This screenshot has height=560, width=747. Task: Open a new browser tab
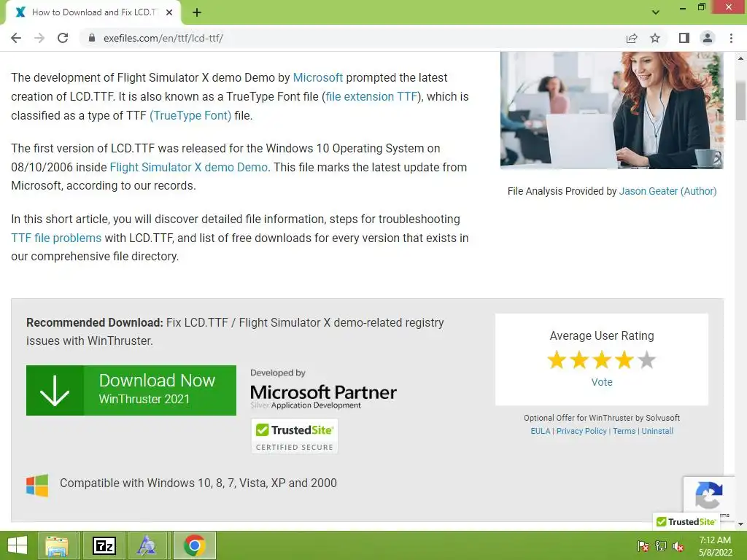(x=197, y=12)
